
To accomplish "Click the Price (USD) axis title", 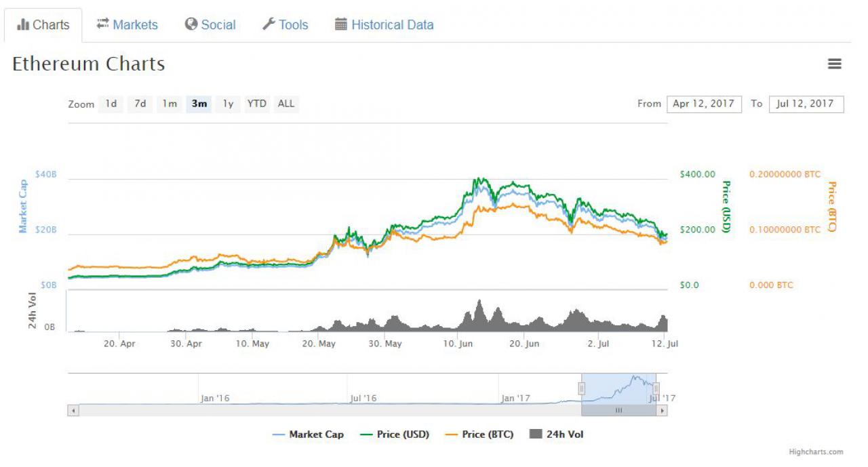I will pos(726,207).
